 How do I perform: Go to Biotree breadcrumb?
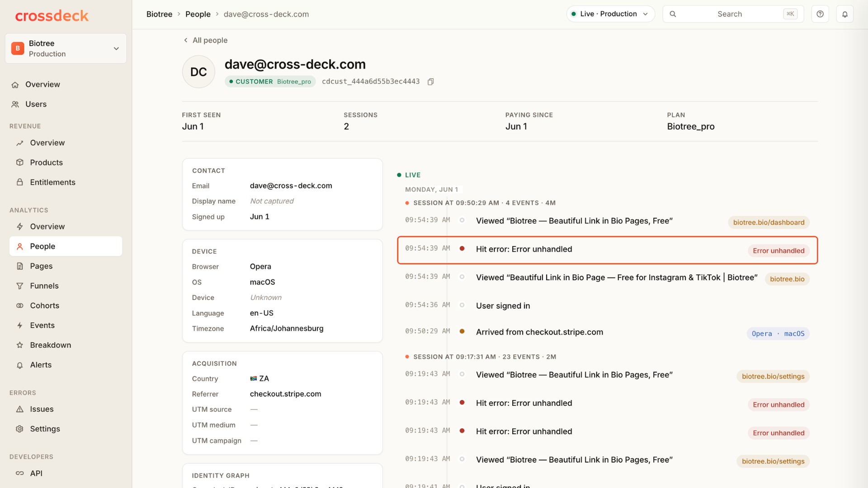tap(159, 14)
